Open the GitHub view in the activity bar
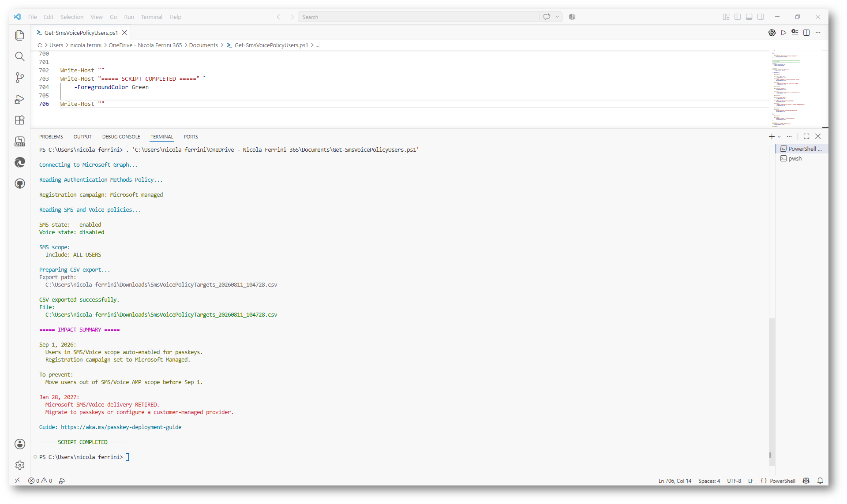 click(20, 183)
